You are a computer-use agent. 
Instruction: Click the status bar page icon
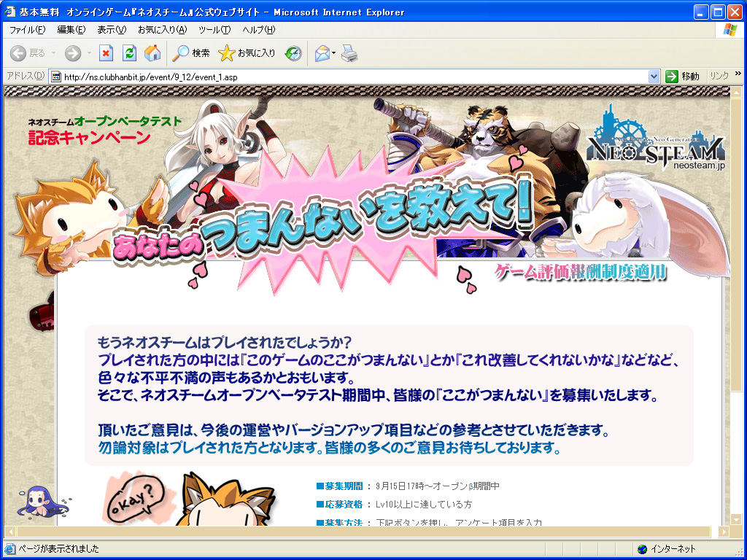[x=10, y=549]
